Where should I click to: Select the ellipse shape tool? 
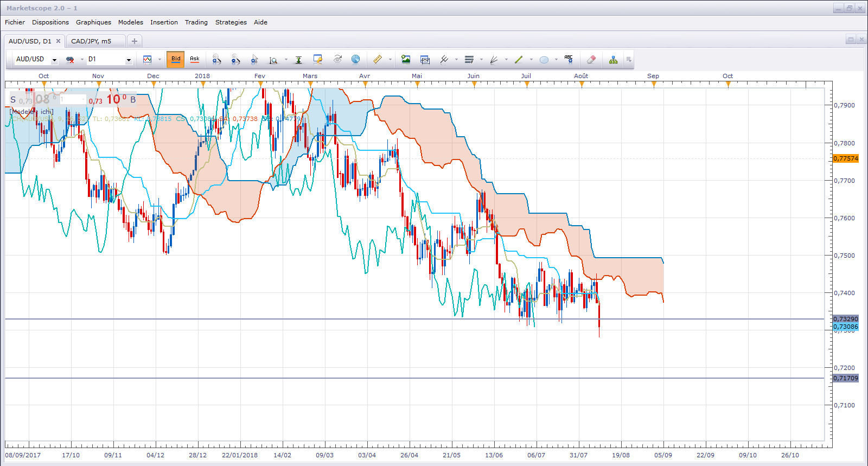click(x=544, y=60)
